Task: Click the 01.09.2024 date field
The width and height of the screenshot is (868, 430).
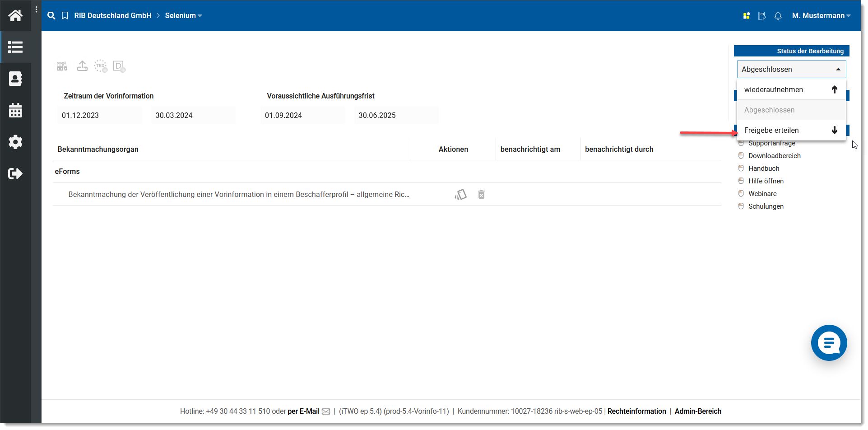Action: [303, 115]
